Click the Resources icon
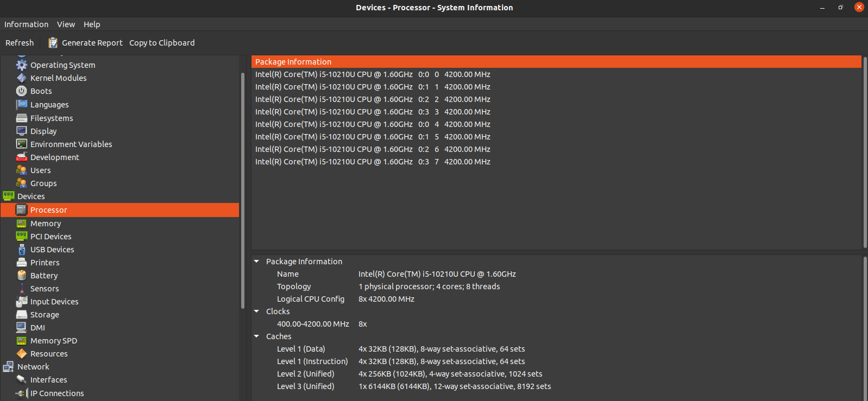868x401 pixels. tap(22, 354)
